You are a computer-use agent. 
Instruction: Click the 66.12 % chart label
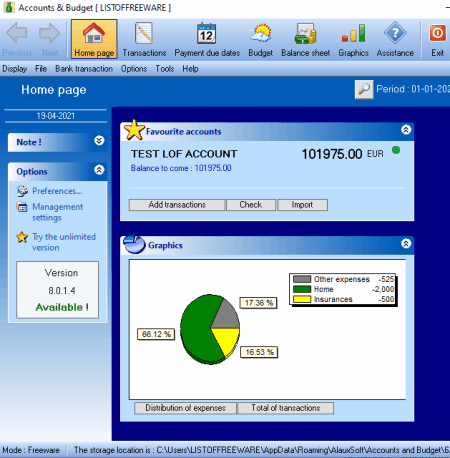coord(156,334)
